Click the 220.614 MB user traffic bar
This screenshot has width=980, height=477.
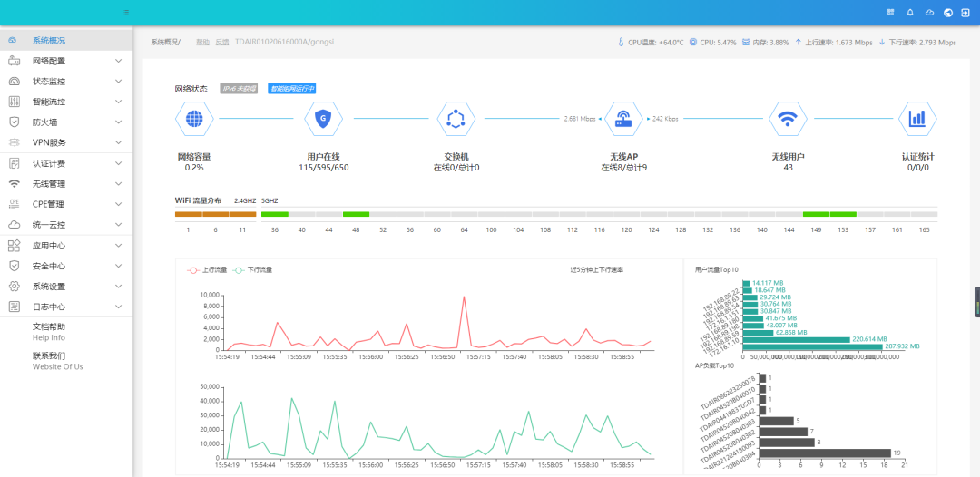click(797, 340)
